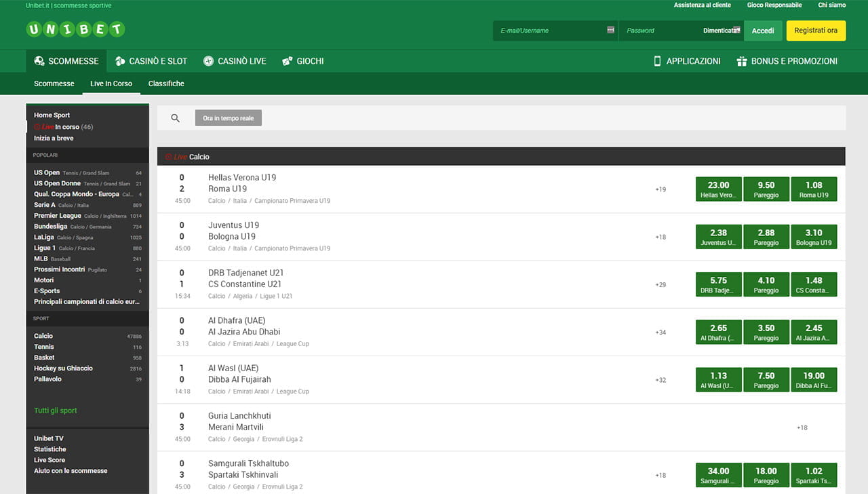
Task: Expand +34 markets for Al Dhafra match
Action: [x=660, y=332]
